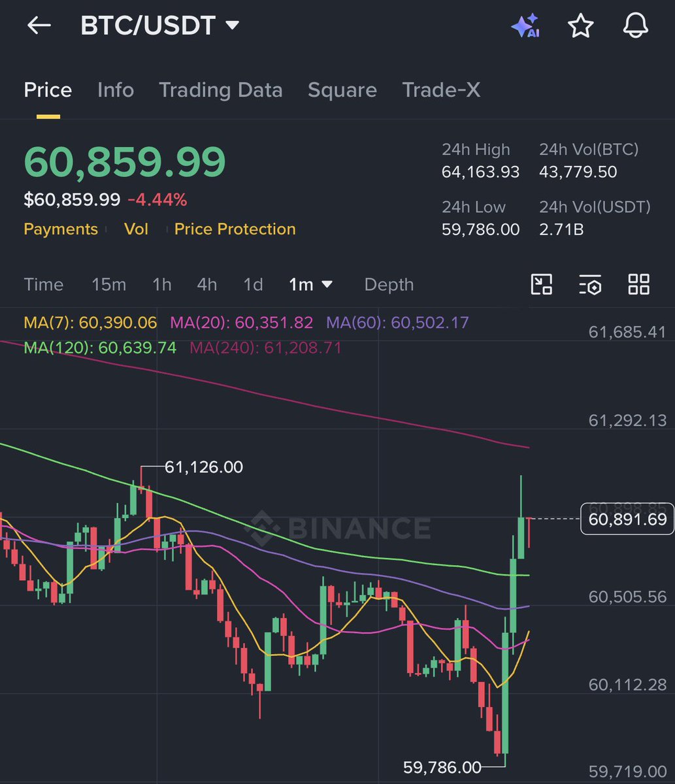Tap the 60,505.56 price axis label
Image resolution: width=675 pixels, height=784 pixels.
[x=627, y=596]
